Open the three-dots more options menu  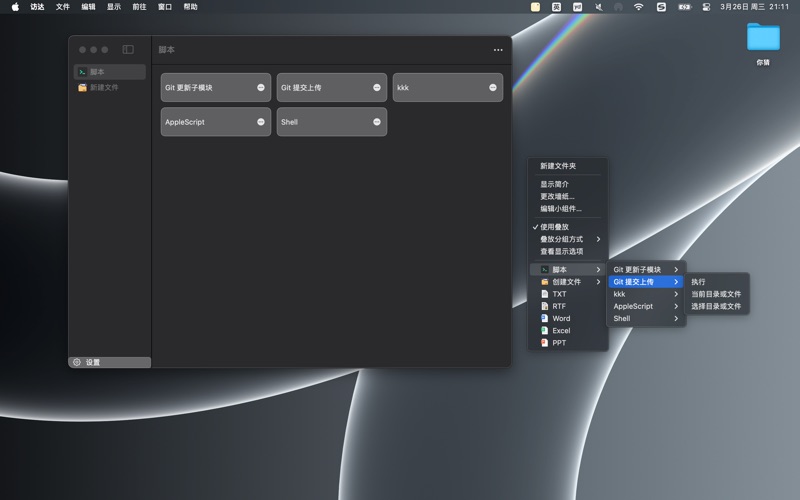498,50
